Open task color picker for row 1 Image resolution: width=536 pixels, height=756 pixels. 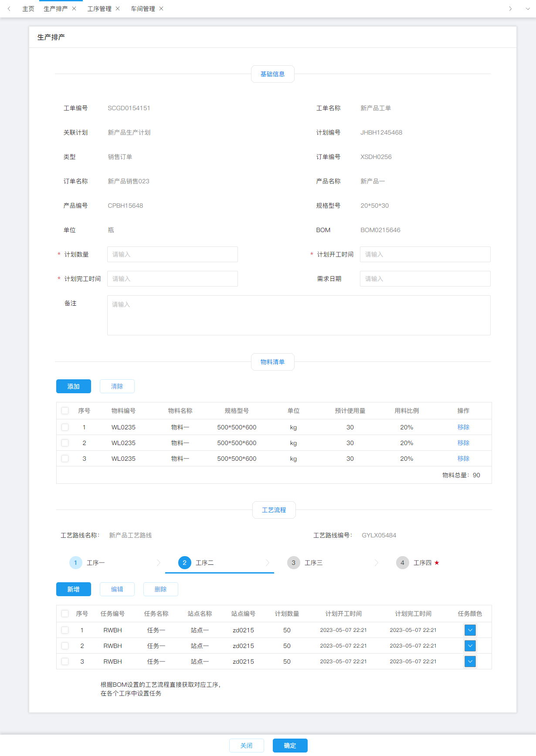click(470, 630)
